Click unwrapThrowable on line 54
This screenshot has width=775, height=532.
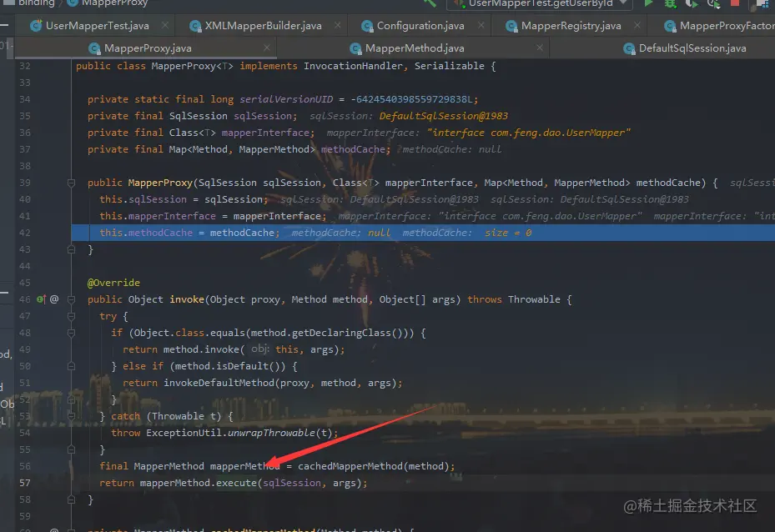(271, 434)
